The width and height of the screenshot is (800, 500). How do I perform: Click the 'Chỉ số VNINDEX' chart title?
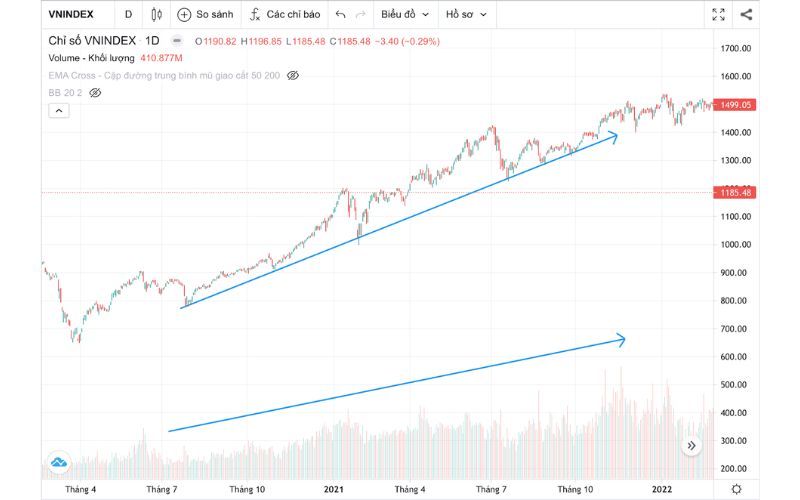point(90,41)
